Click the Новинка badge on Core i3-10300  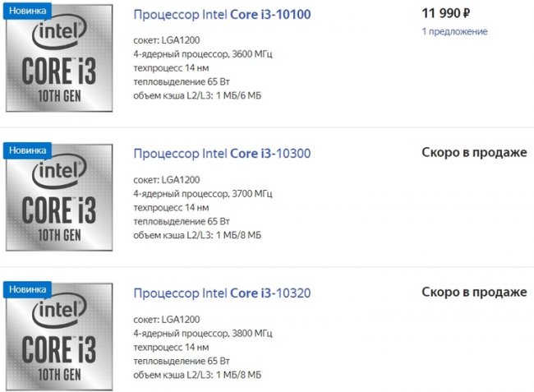29,150
